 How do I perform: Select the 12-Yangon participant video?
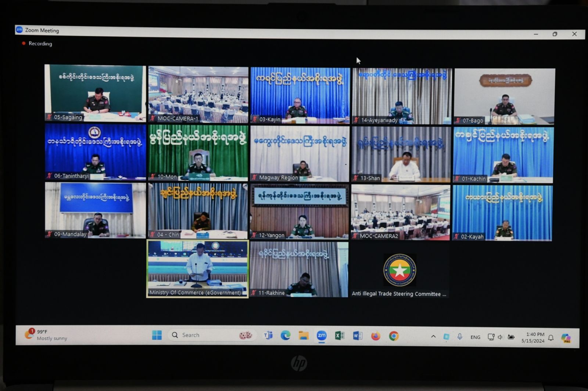299,211
